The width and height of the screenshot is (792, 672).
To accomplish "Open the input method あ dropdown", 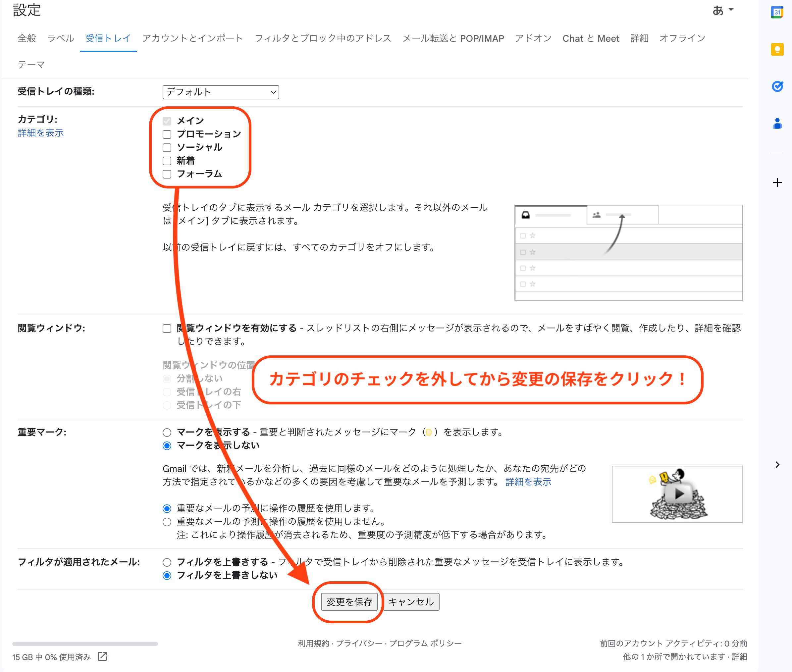I will tap(722, 10).
